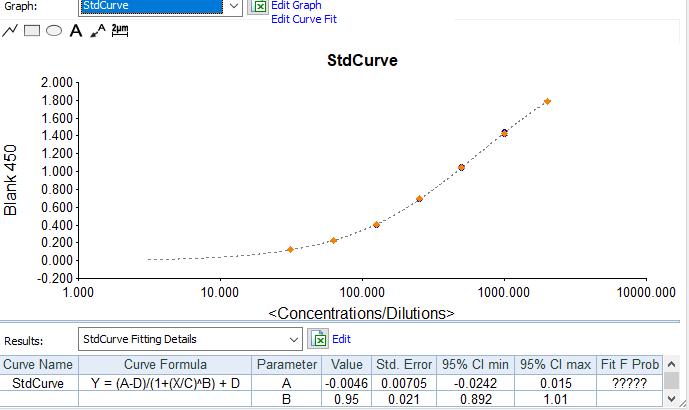This screenshot has width=689, height=410.
Task: Select the Fit F Prob cell ?????
Action: click(630, 383)
